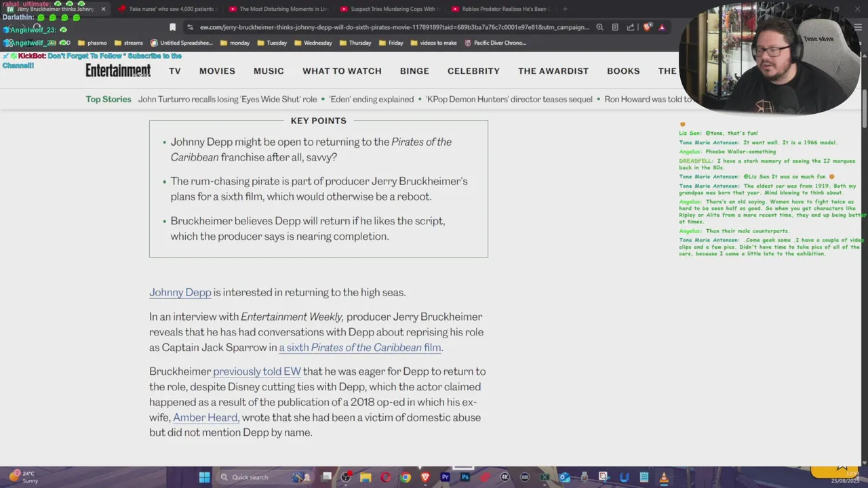Open Opera browser from the taskbar
The image size is (868, 488).
386,477
